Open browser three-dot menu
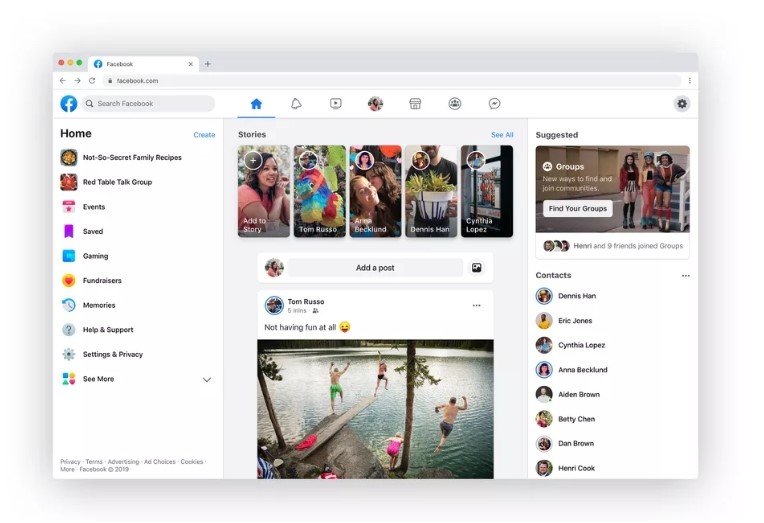Screen dimensions: 764x523 tap(689, 80)
